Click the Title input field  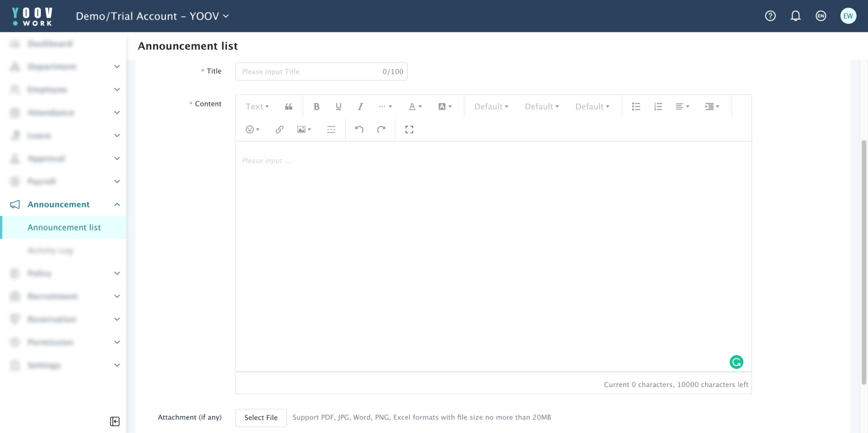coord(321,72)
